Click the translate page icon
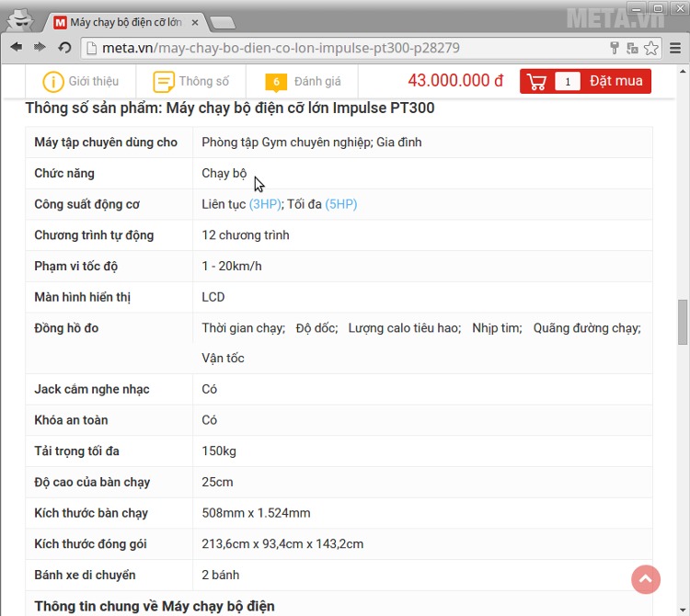This screenshot has width=690, height=616. [x=632, y=48]
